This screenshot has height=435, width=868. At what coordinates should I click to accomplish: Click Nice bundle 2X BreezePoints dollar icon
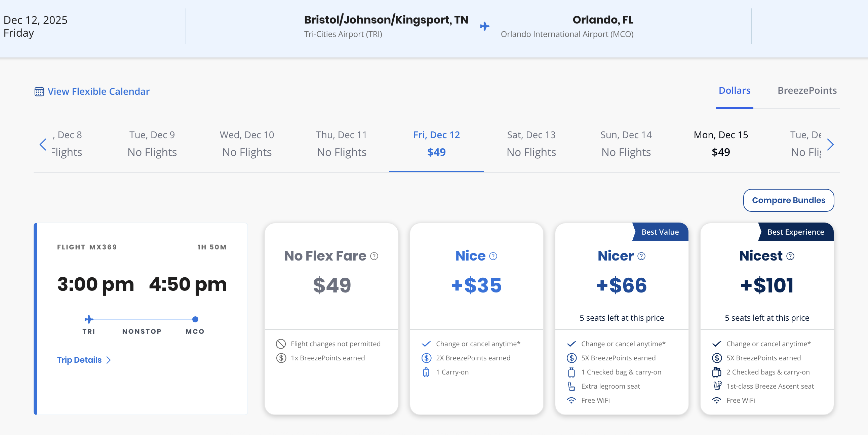pos(426,358)
